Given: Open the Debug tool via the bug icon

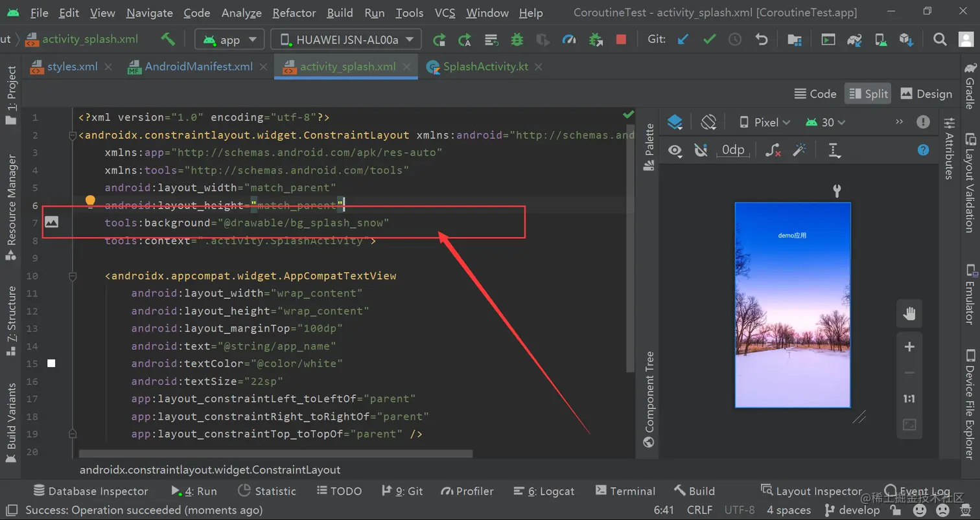Looking at the screenshot, I should pos(517,40).
